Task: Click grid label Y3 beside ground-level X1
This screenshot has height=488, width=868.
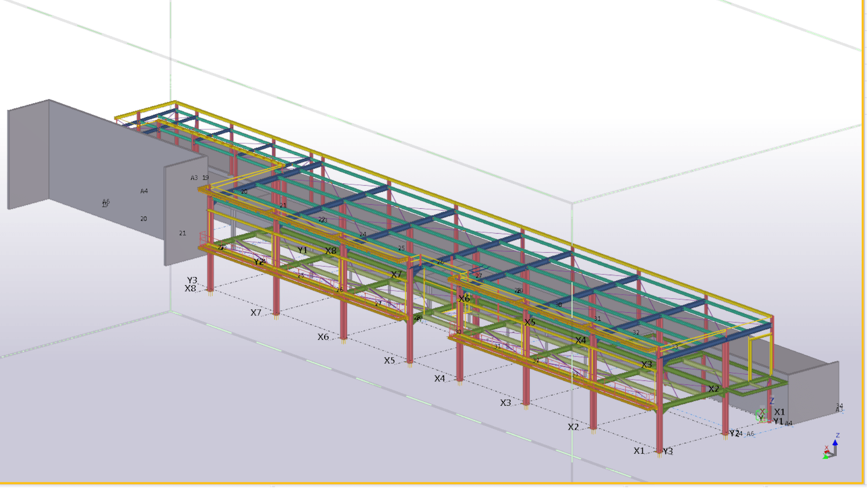Action: click(668, 451)
